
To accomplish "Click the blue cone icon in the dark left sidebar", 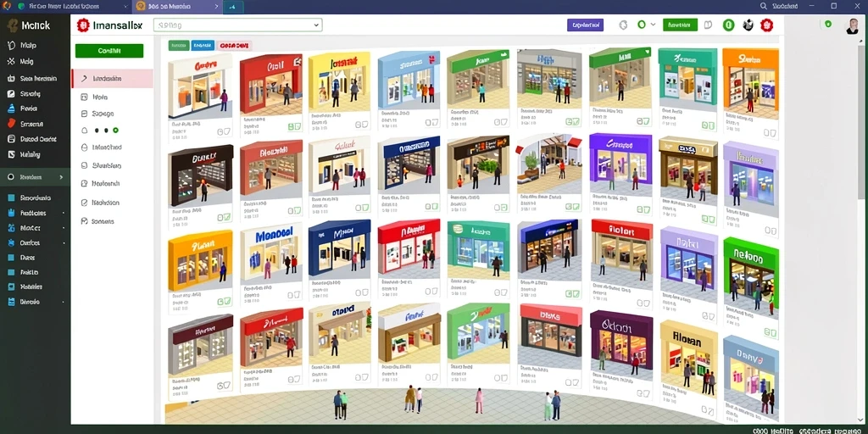I will click(x=10, y=108).
